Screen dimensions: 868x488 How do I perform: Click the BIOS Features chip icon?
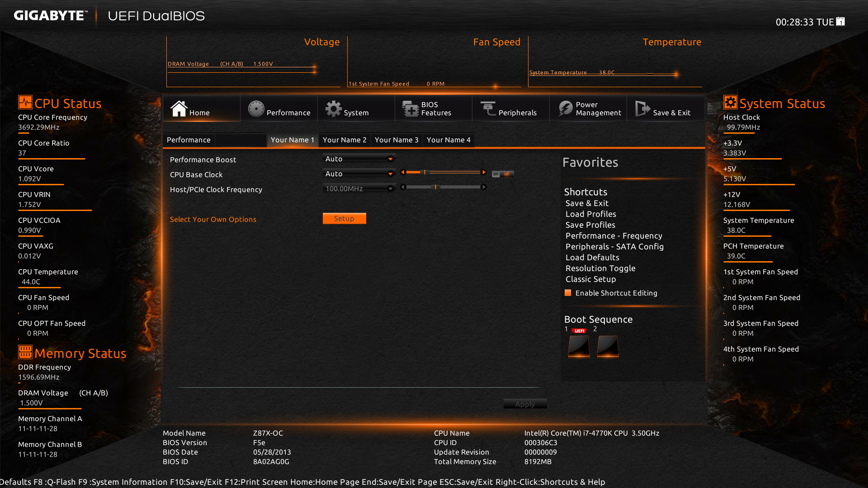pos(410,108)
